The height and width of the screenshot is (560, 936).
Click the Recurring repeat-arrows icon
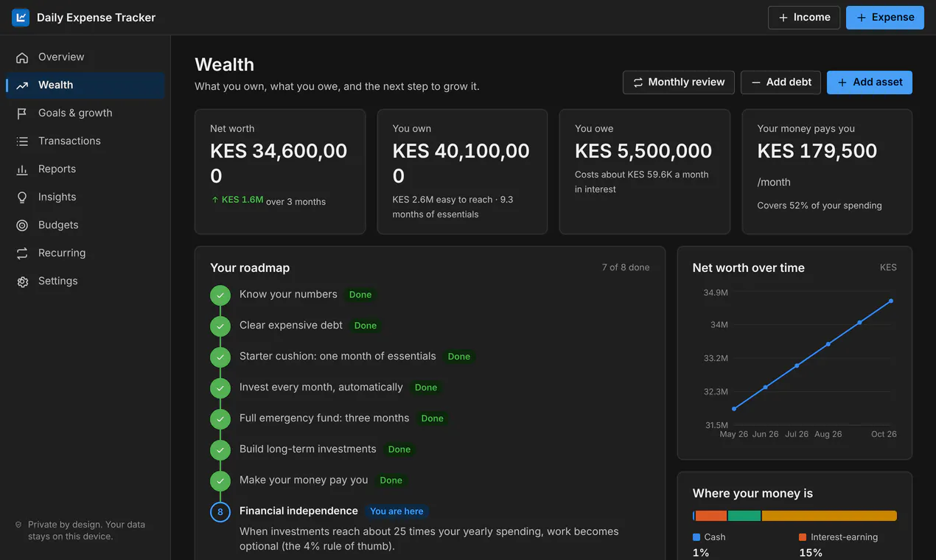(x=22, y=253)
